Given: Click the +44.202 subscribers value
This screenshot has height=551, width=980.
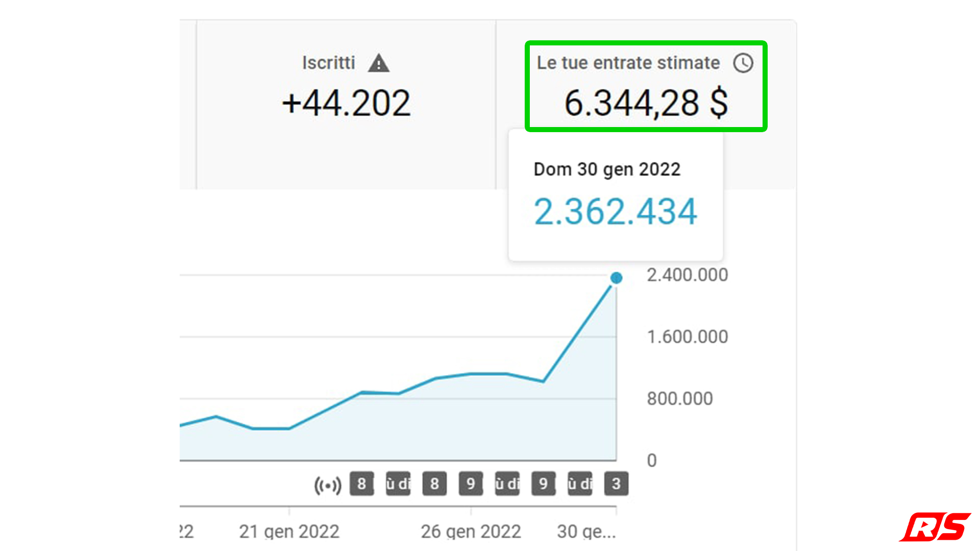Looking at the screenshot, I should (346, 104).
